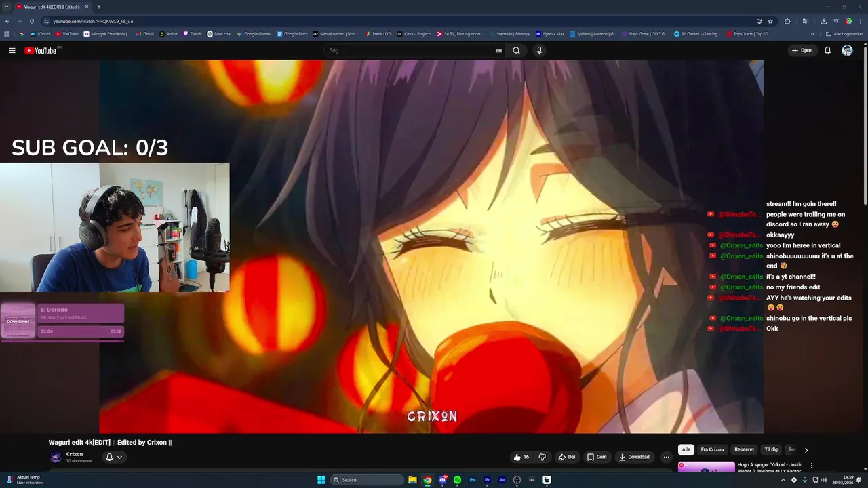Open the YouTube hamburger guide menu
The width and height of the screenshot is (868, 488).
tap(12, 50)
